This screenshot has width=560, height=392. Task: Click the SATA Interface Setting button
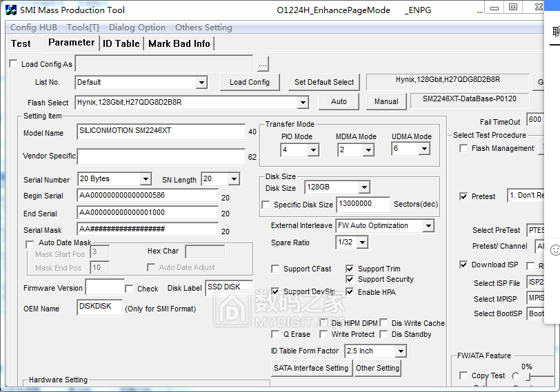coord(311,368)
